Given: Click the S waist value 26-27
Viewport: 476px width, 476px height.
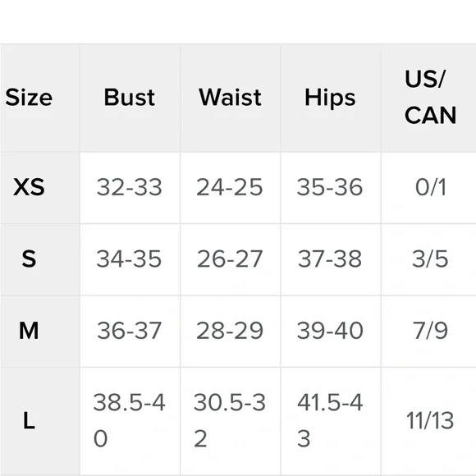Looking at the screenshot, I should click(230, 259).
